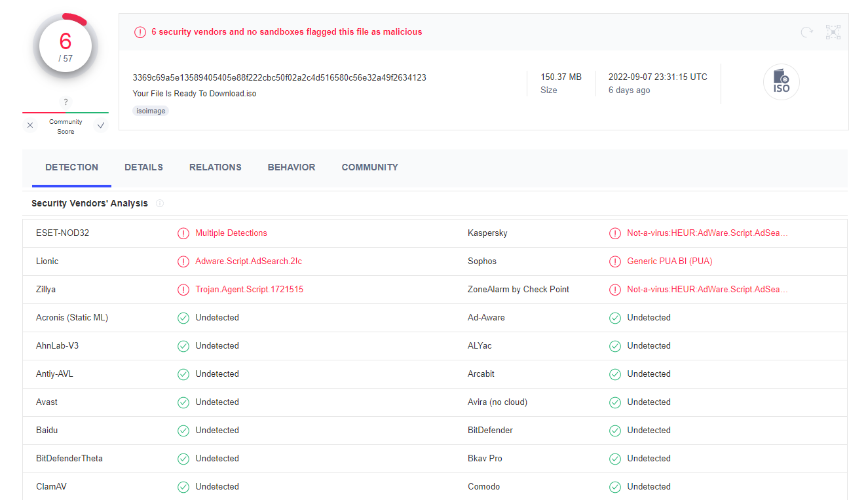Image resolution: width=868 pixels, height=500 pixels.
Task: Click the ISO file type icon
Action: coord(781,83)
